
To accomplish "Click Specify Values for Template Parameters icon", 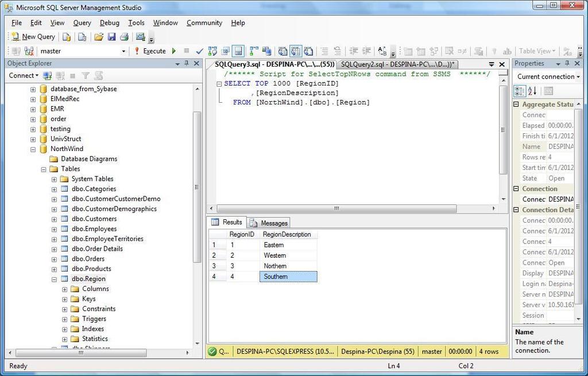I will (382, 51).
